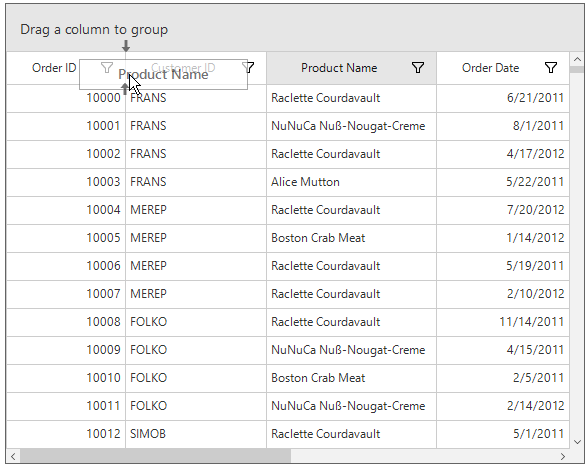This screenshot has height=468, width=588.
Task: Select cell with Order ID 10011
Action: 66,406
